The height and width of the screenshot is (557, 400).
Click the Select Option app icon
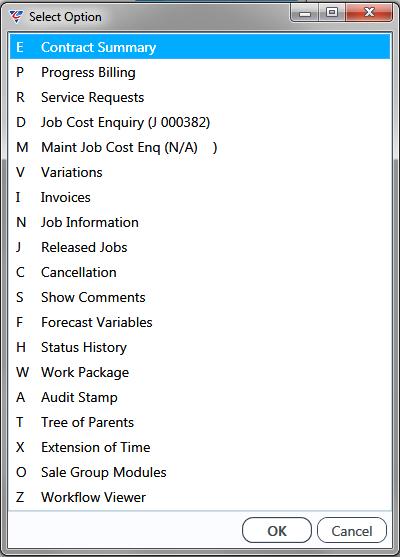tap(16, 17)
